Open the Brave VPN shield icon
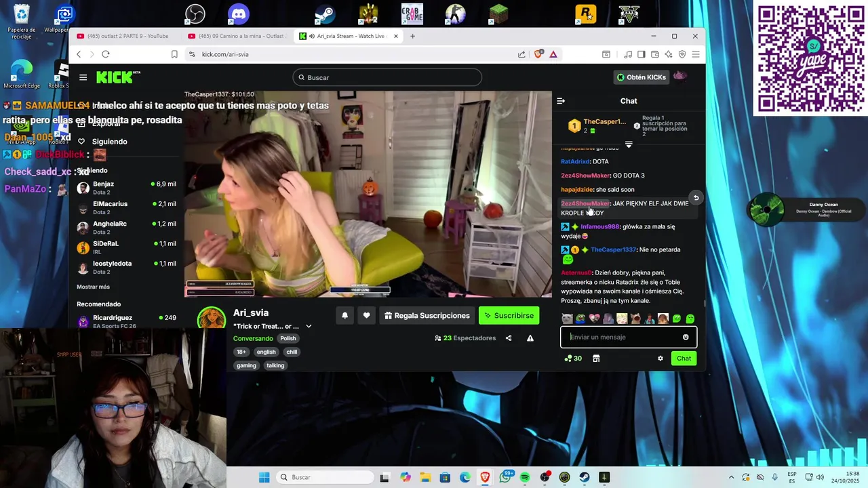 [x=682, y=54]
